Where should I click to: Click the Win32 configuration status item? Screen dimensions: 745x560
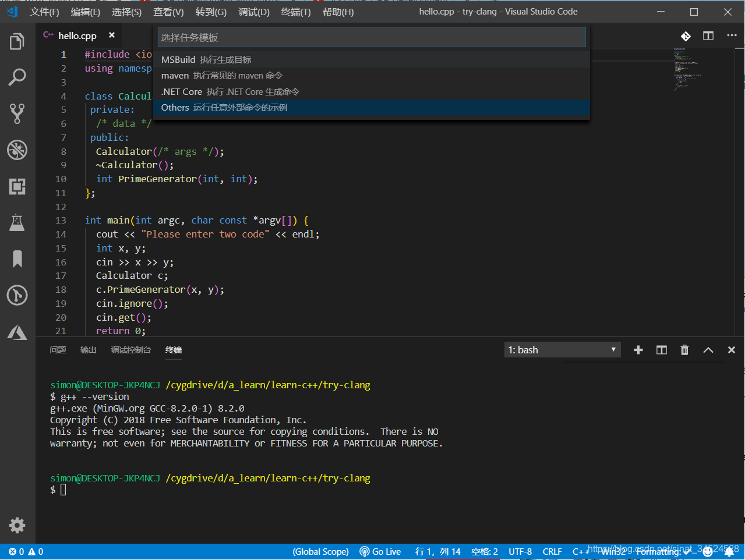click(613, 552)
